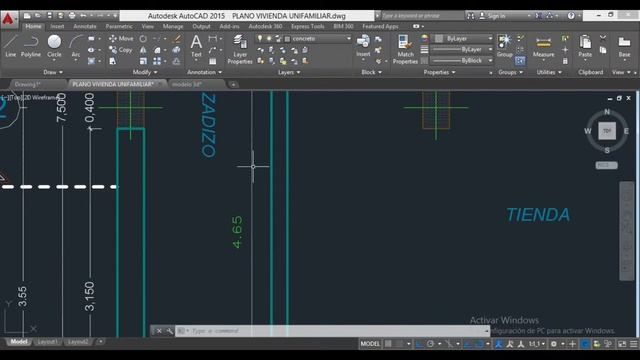
Task: Click the Move tool in Modify
Action: point(121,38)
